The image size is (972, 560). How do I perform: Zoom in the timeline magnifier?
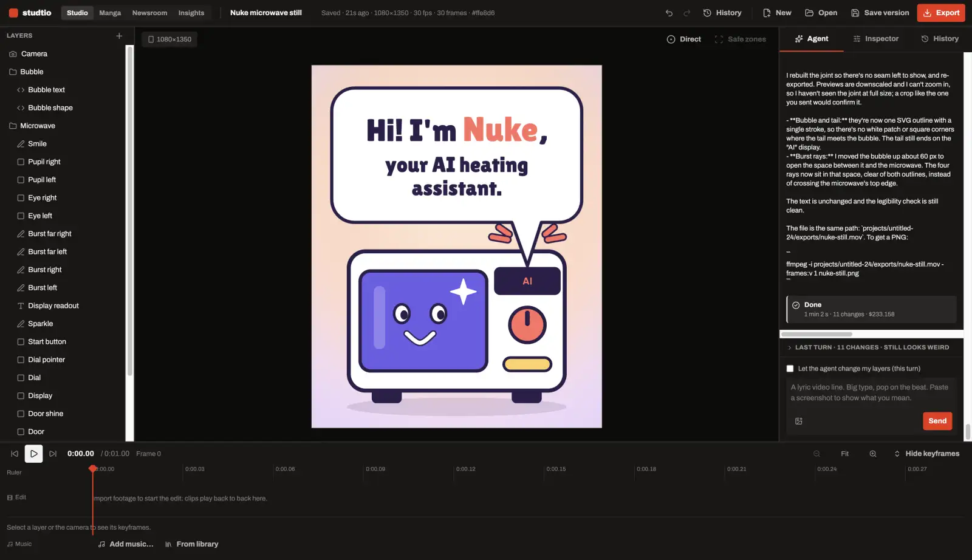click(873, 454)
